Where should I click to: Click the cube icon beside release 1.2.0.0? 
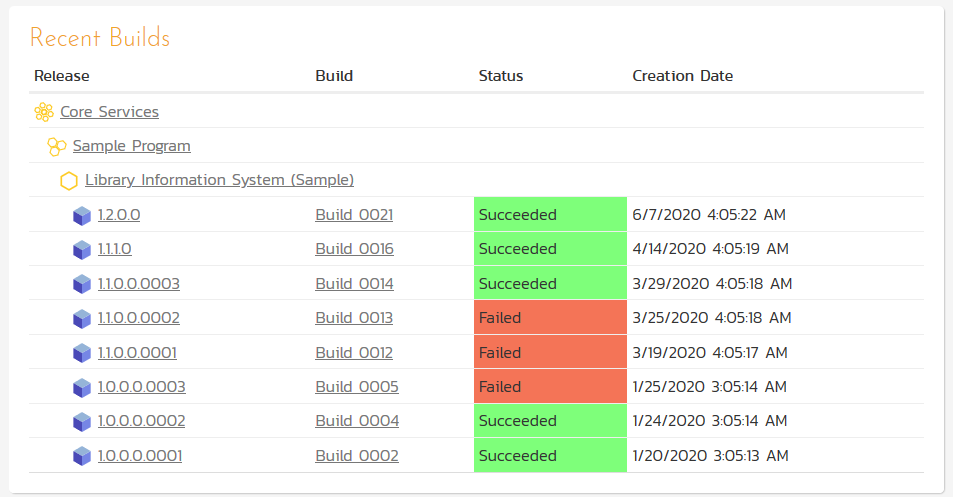[x=82, y=215]
